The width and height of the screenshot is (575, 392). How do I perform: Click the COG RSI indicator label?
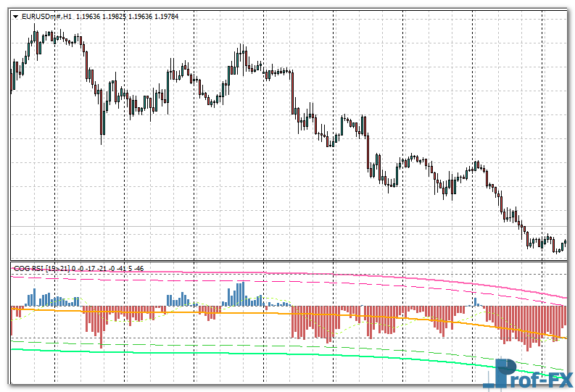(x=29, y=269)
